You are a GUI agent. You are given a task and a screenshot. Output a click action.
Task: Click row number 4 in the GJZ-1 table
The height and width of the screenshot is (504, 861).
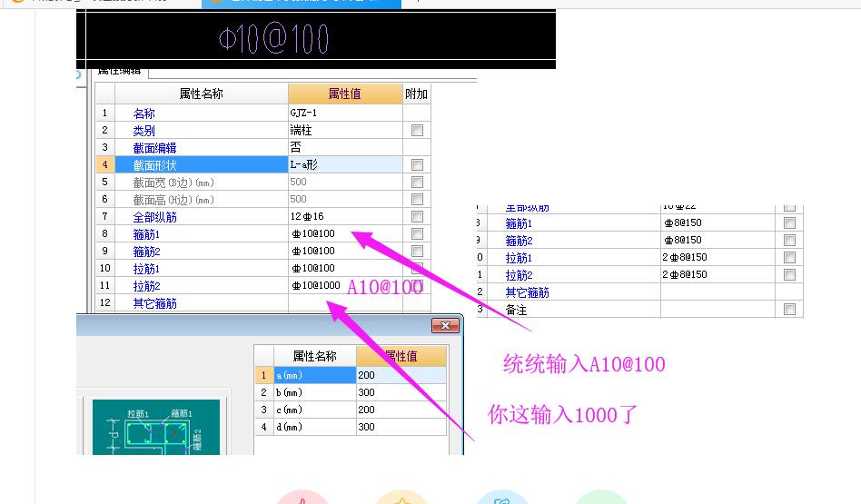[x=104, y=164]
